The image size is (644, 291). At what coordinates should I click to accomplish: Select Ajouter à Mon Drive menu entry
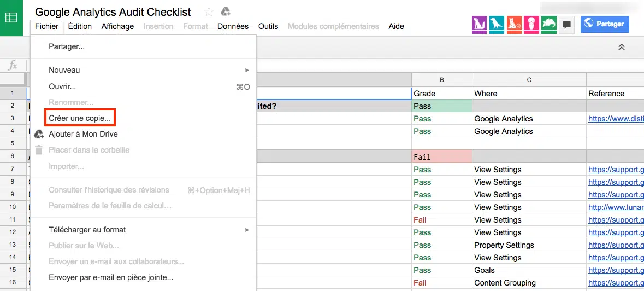point(83,134)
